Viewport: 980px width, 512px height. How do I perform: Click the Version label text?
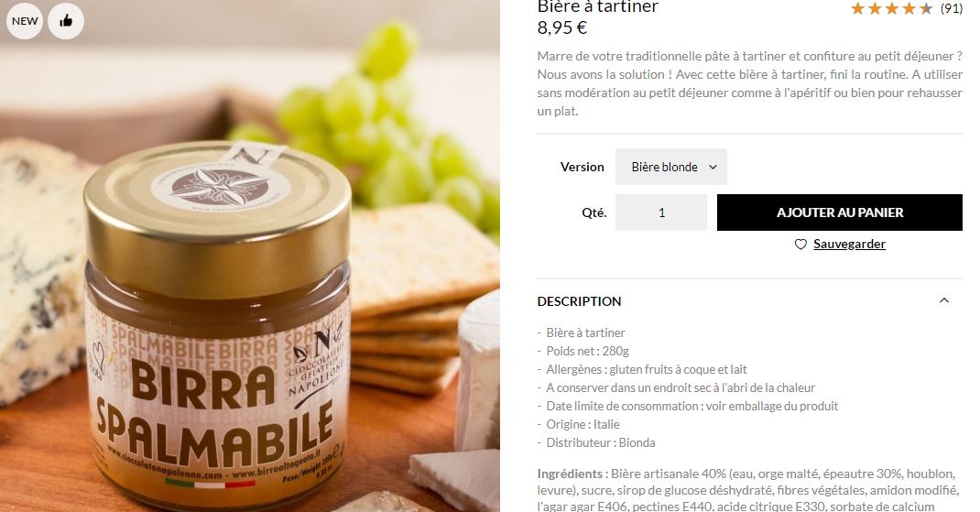click(x=582, y=167)
